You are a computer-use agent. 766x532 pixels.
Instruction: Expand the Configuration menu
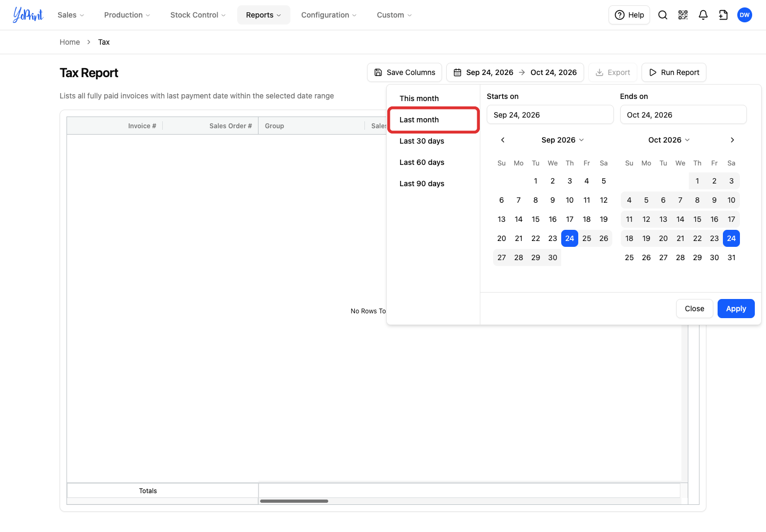point(329,15)
